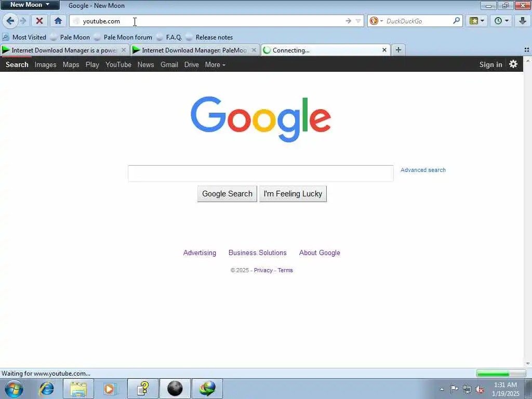Open News in the Google top bar
This screenshot has height=399, width=532.
click(x=145, y=64)
